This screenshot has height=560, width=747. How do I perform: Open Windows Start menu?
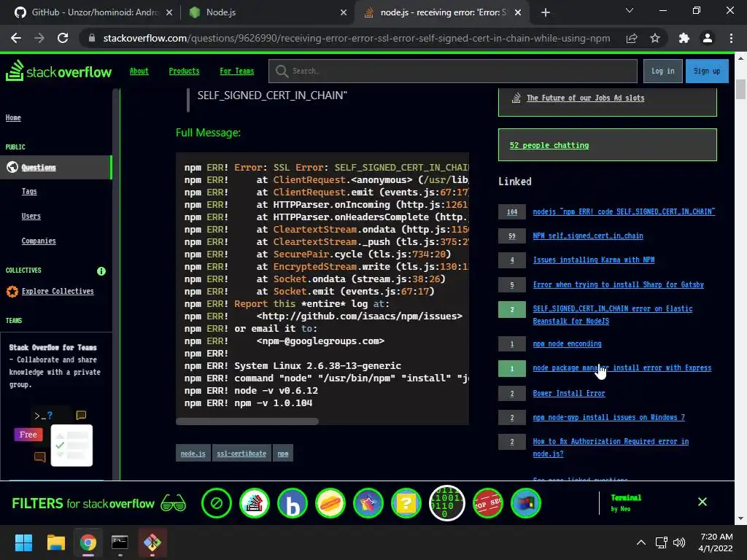[x=23, y=542]
